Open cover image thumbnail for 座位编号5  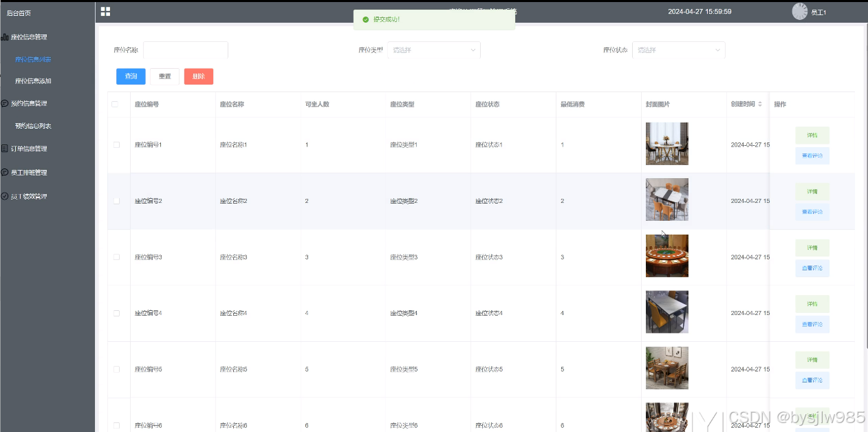667,368
